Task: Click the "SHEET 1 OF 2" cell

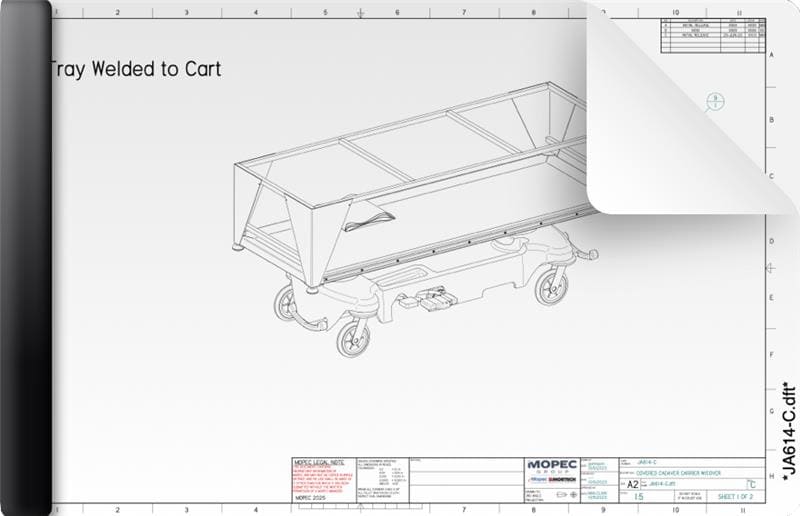Action: coord(735,497)
